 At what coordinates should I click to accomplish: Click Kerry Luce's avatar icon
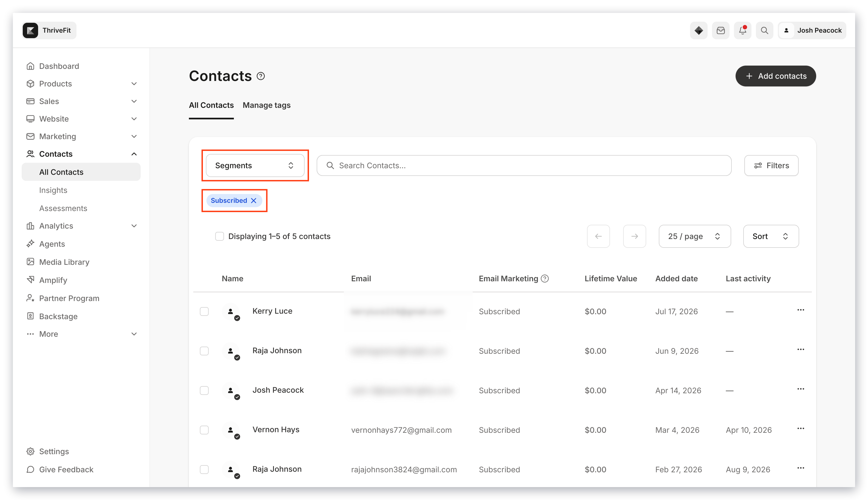point(231,312)
